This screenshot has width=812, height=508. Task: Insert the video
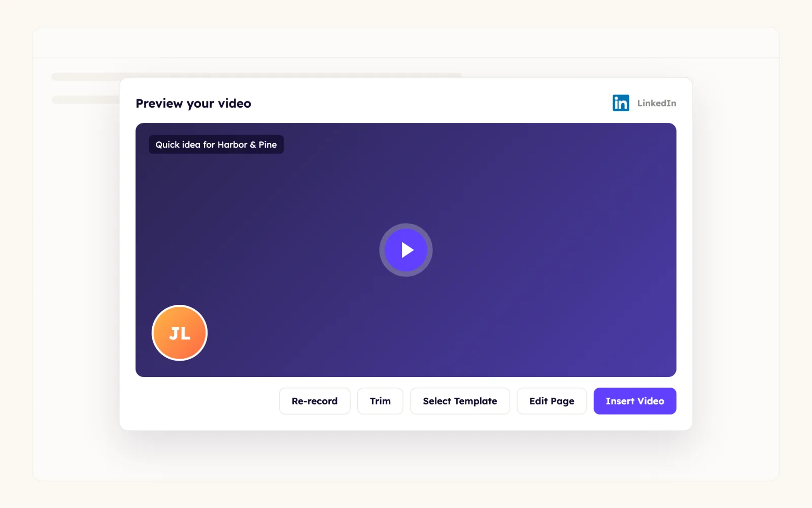tap(635, 401)
